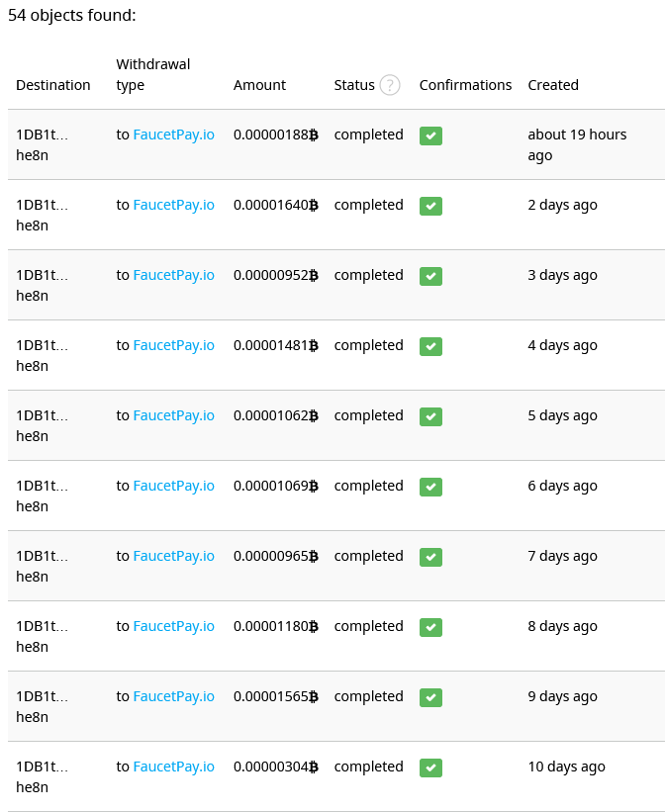Viewport: 665px width, 812px height.
Task: Click the Amount column header
Action: pyautogui.click(x=259, y=85)
